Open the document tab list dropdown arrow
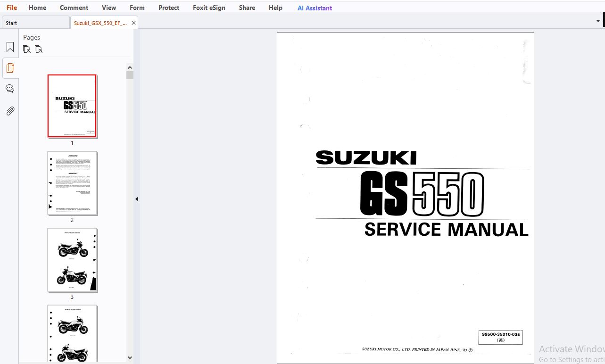This screenshot has height=364, width=605. tap(598, 21)
